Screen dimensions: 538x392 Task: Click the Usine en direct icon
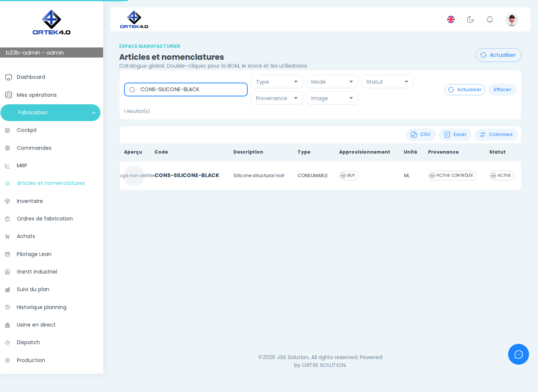7,325
